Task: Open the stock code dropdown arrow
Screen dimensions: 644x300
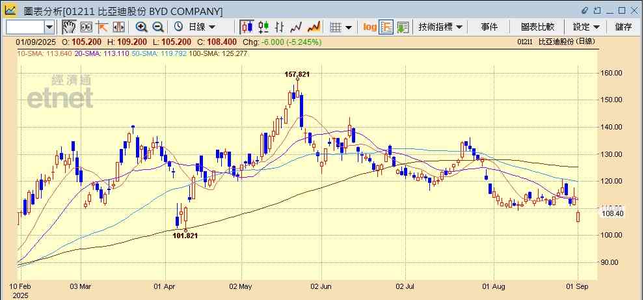Action: pyautogui.click(x=49, y=27)
